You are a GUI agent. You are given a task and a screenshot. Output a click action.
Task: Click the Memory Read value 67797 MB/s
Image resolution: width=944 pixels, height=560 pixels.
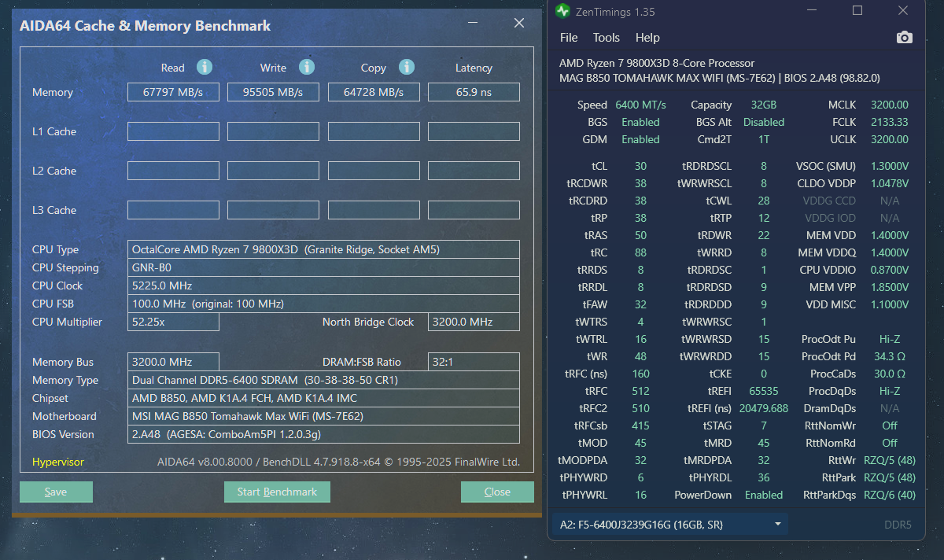click(173, 92)
